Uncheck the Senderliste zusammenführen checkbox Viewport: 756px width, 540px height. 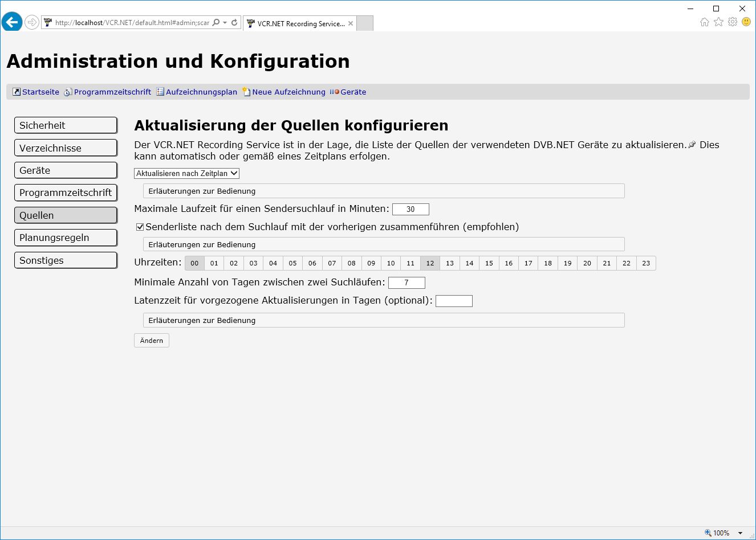140,227
